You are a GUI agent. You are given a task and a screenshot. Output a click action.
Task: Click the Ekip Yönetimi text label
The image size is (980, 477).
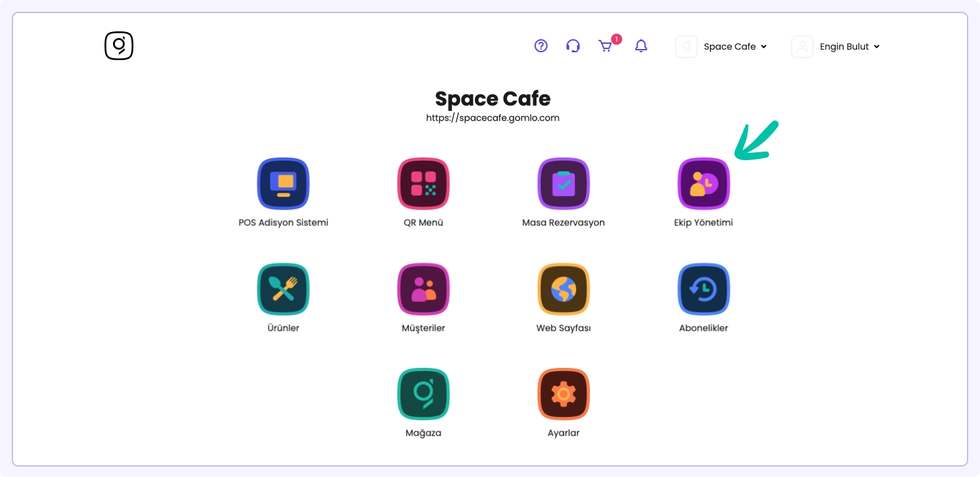[704, 222]
